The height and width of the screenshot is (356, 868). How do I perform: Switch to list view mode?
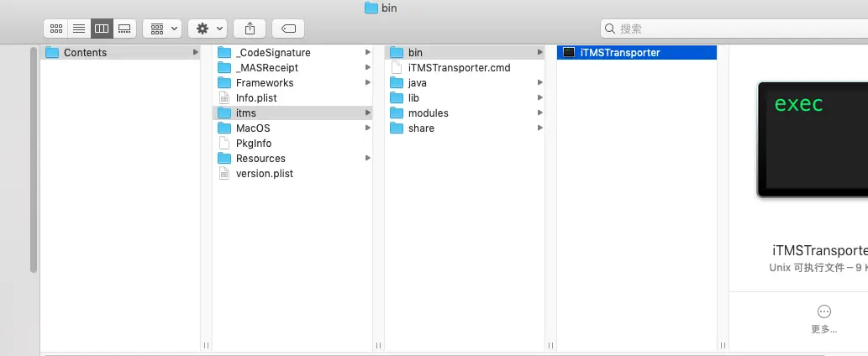pyautogui.click(x=79, y=29)
